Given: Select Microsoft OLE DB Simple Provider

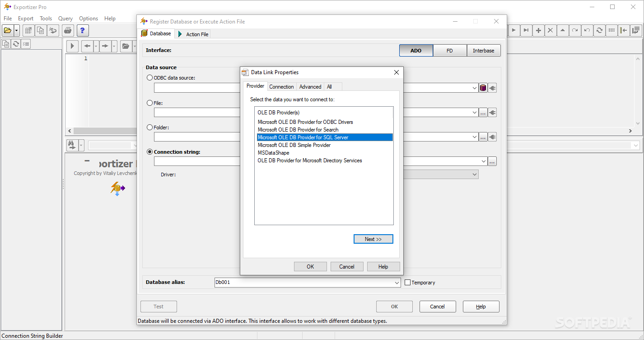Looking at the screenshot, I should click(294, 145).
